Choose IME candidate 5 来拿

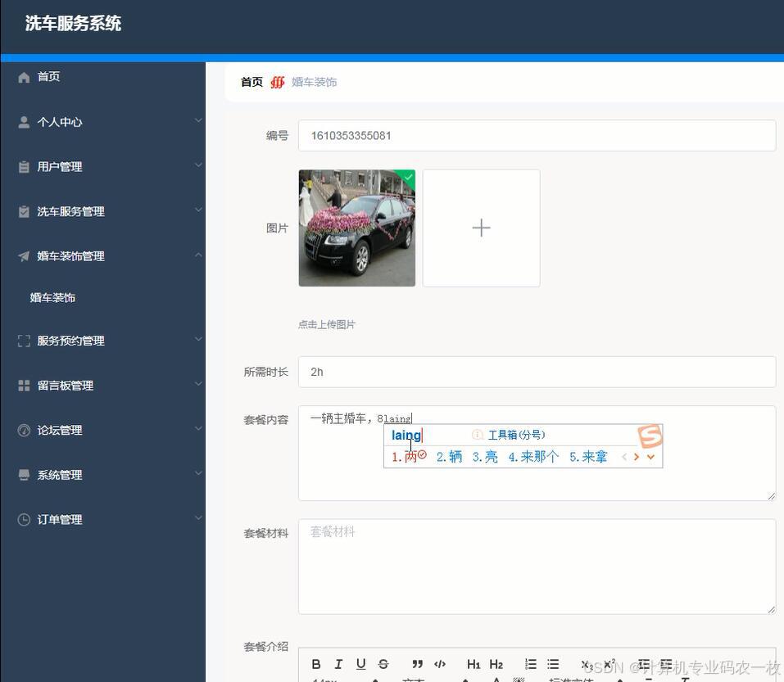[588, 457]
